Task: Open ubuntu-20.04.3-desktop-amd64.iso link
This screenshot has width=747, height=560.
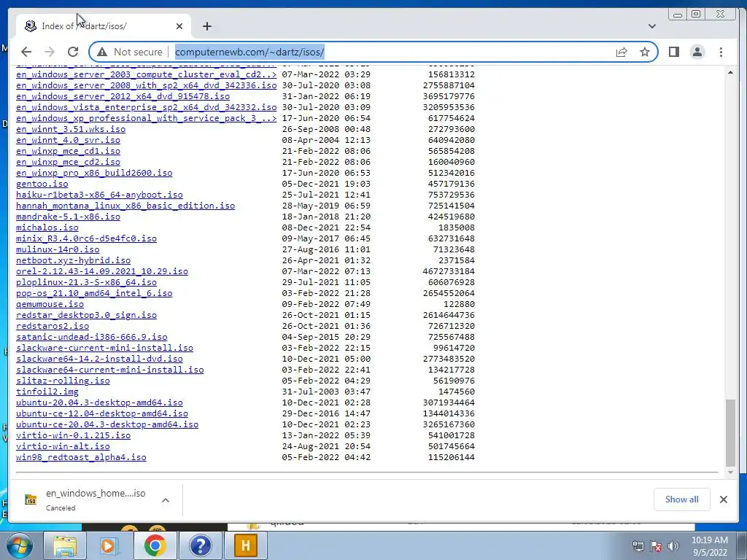Action: point(99,402)
